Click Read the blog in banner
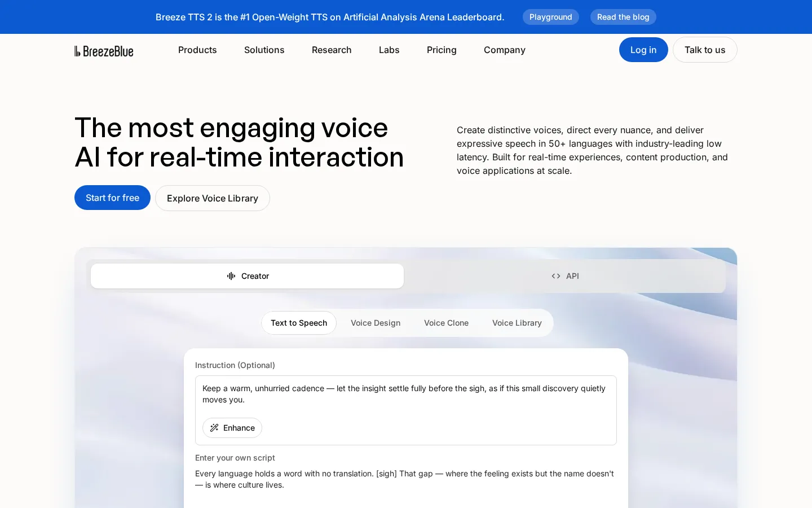Image resolution: width=812 pixels, height=508 pixels. pyautogui.click(x=623, y=17)
